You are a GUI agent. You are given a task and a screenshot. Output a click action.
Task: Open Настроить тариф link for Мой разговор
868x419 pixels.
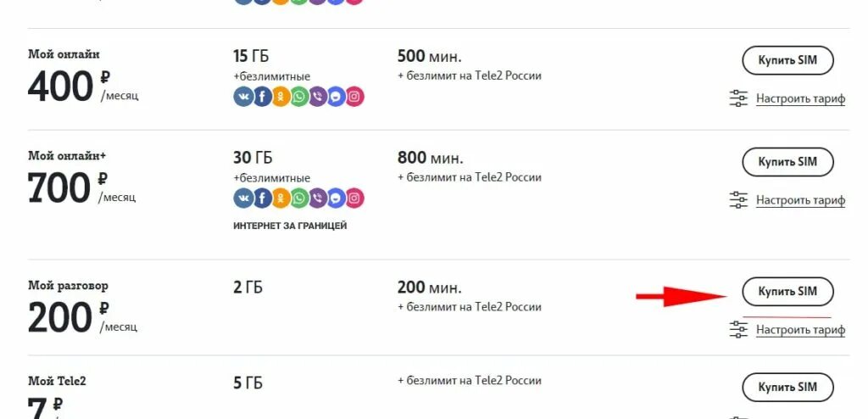coord(800,329)
